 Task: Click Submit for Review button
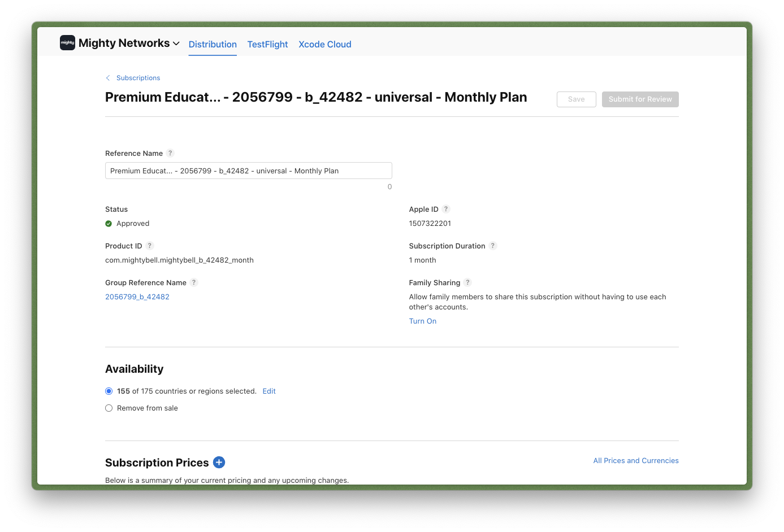(640, 99)
